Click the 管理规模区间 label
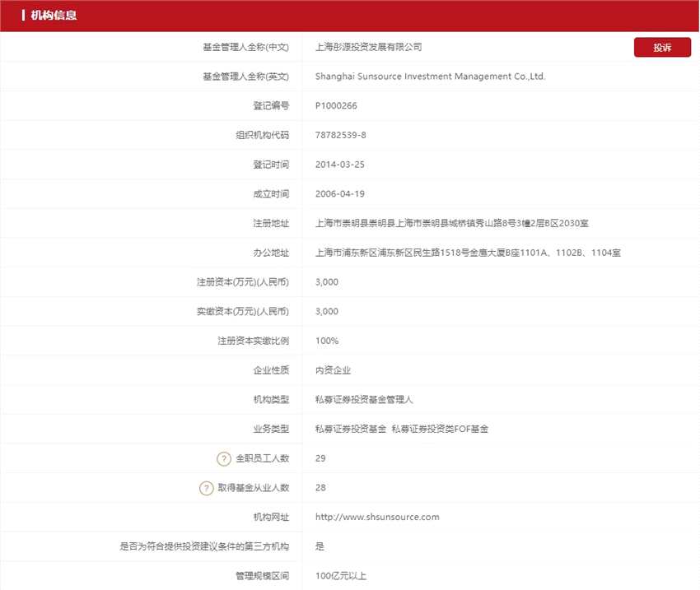 click(x=263, y=576)
